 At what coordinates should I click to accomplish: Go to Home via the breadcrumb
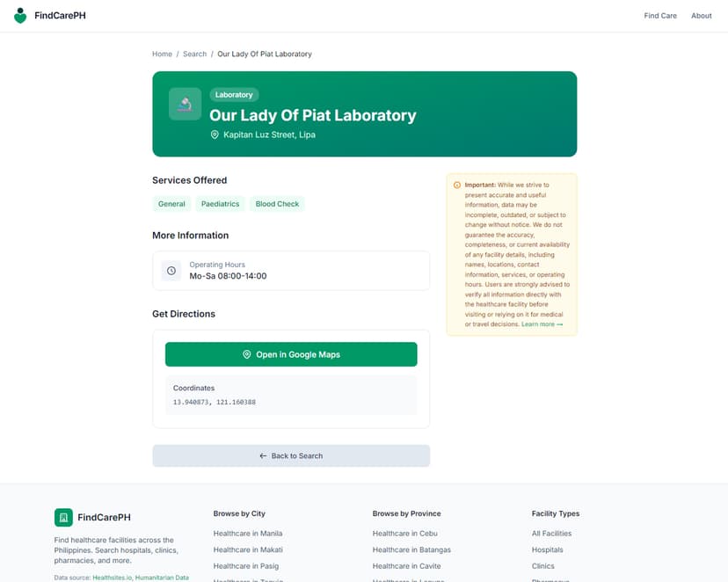click(162, 54)
